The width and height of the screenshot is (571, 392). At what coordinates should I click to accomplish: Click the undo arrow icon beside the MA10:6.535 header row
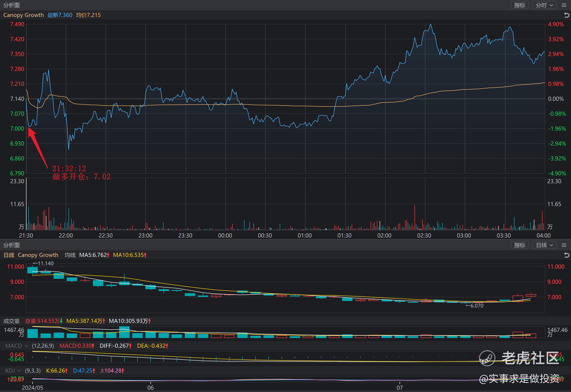pyautogui.click(x=566, y=255)
